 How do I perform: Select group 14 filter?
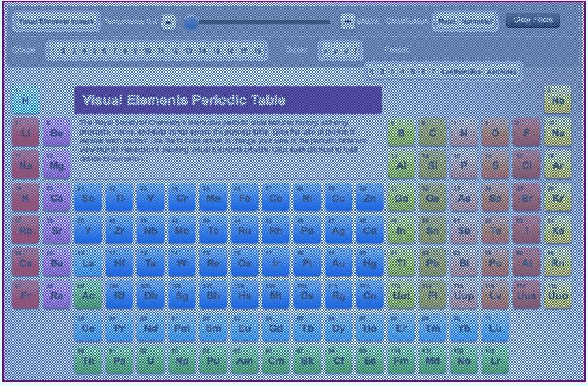point(202,50)
